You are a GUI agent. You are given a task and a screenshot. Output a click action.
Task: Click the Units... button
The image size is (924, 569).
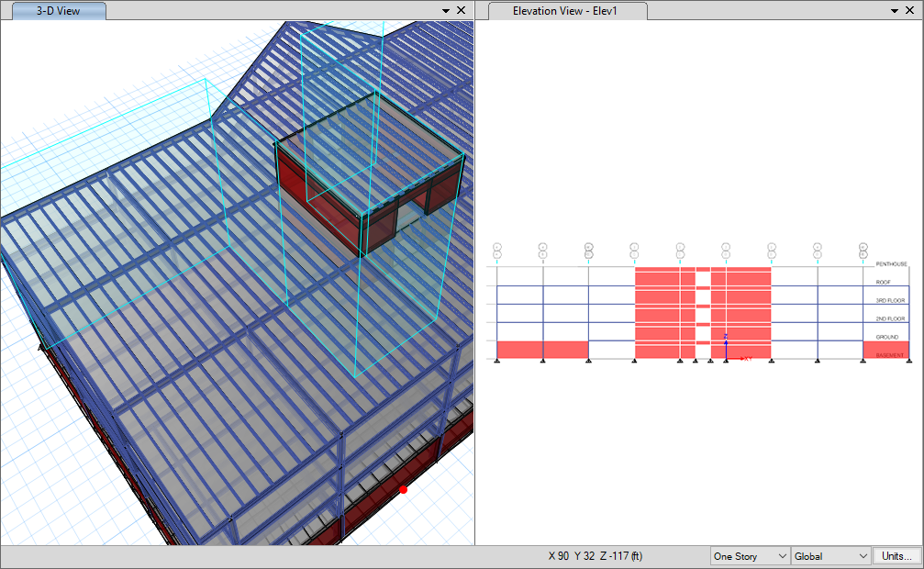click(x=897, y=556)
